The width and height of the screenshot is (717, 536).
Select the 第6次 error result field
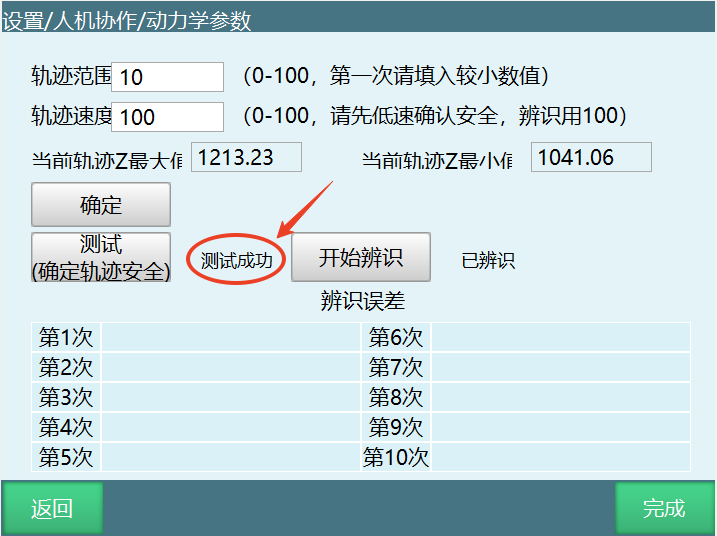click(560, 337)
